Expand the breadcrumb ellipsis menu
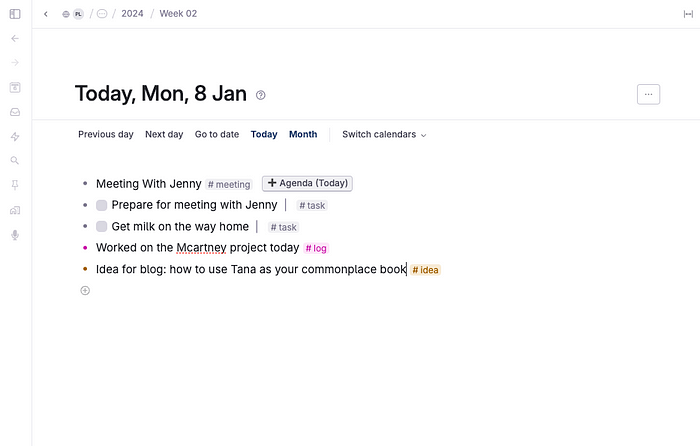The width and height of the screenshot is (700, 446). tap(102, 14)
